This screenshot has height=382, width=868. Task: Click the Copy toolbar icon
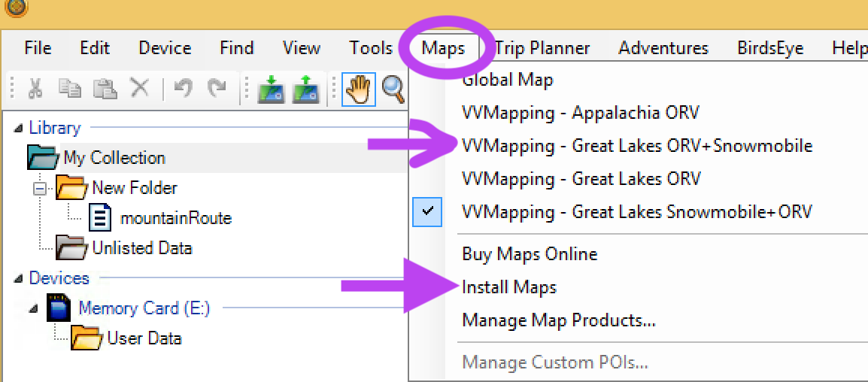click(x=71, y=89)
